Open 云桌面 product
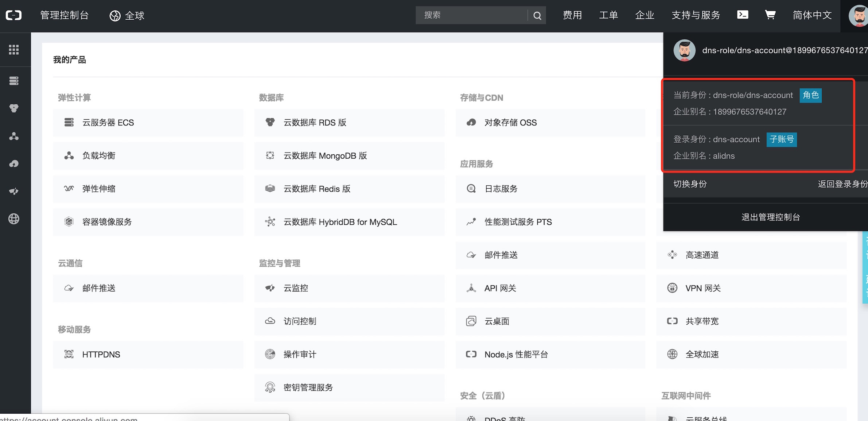 550,321
